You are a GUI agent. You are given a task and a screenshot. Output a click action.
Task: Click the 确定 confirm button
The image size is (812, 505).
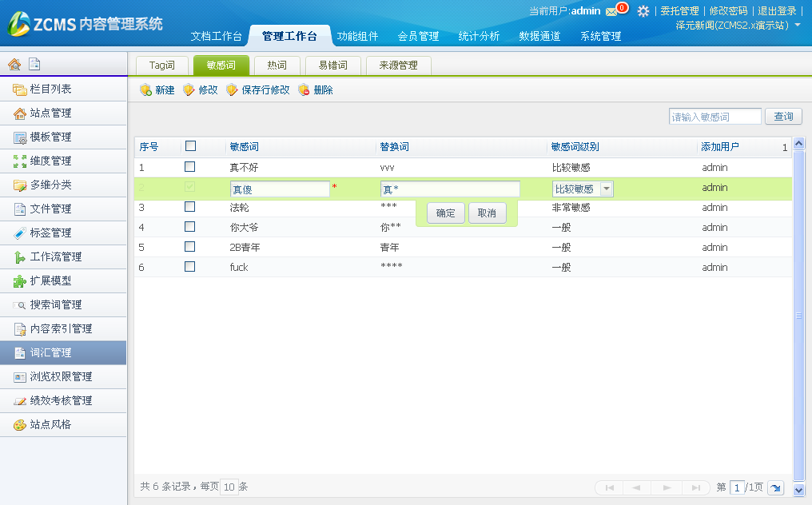click(x=445, y=213)
